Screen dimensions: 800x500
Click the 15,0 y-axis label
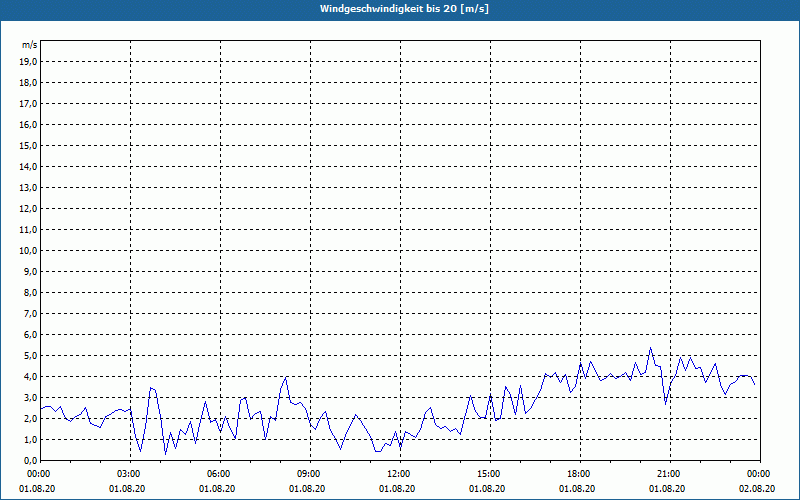pos(29,145)
